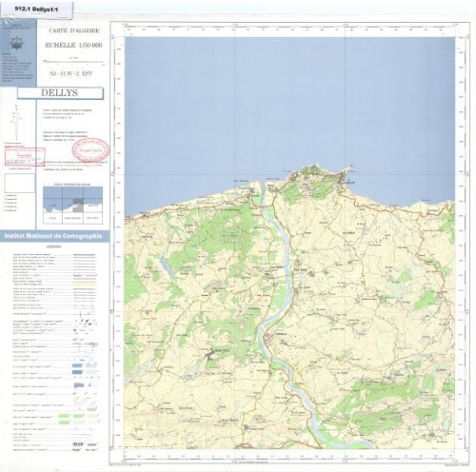Screen dimensions: 476x472
Task: Click the 'NJ-31 IV-2 EST' sheet reference
Action: 70,73
